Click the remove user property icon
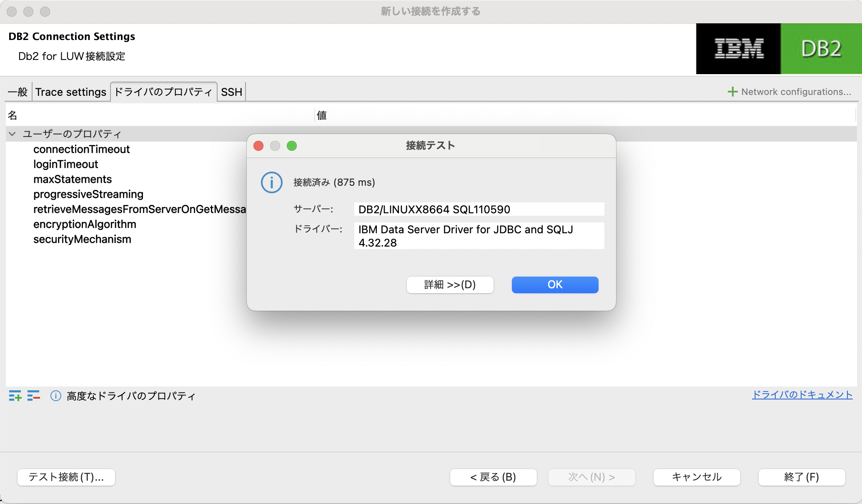The height and width of the screenshot is (504, 862). pyautogui.click(x=33, y=396)
